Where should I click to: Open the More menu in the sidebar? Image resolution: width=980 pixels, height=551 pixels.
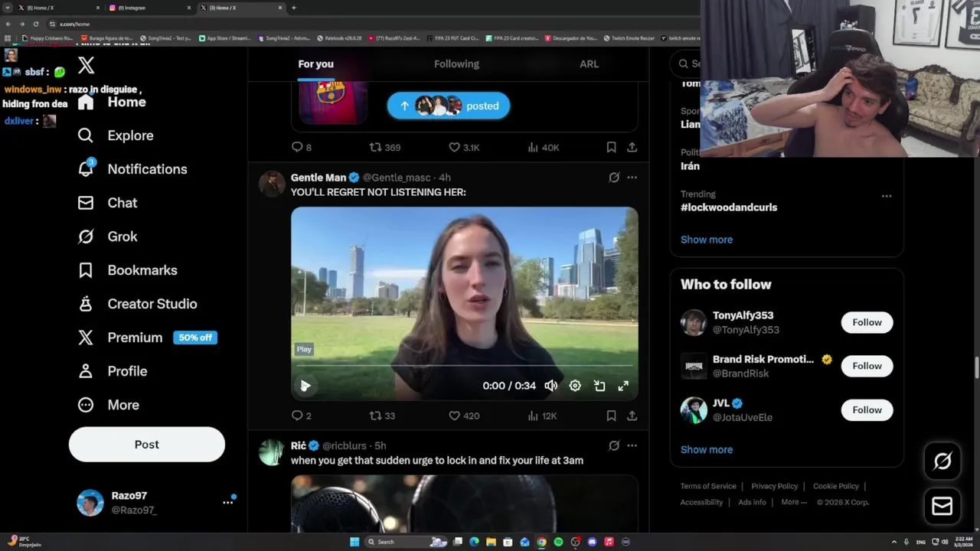pyautogui.click(x=108, y=405)
